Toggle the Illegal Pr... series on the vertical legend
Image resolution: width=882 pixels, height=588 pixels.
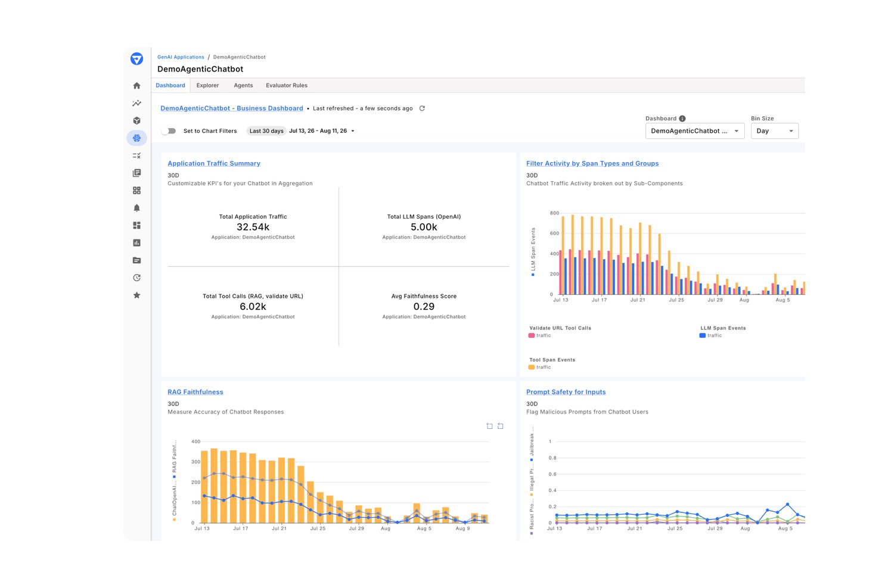[x=532, y=481]
